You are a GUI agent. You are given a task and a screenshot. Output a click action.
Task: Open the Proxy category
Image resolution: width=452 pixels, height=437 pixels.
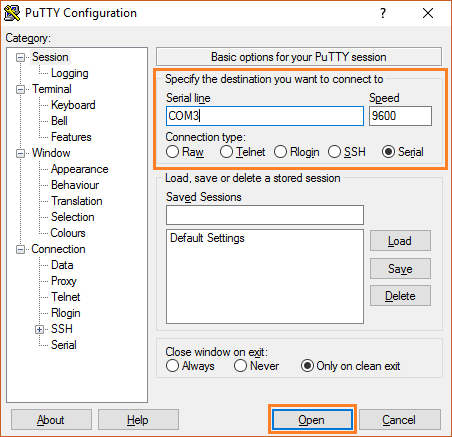click(x=64, y=281)
